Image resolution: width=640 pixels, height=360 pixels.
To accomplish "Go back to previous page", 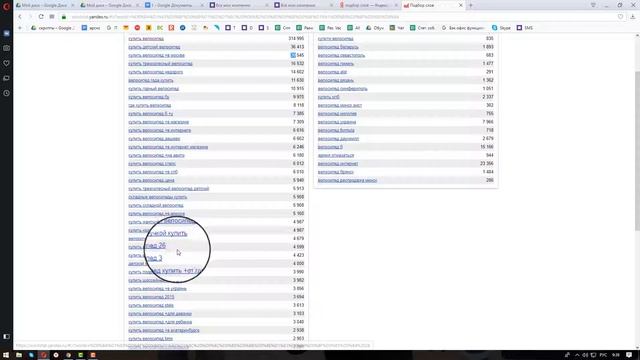I will [x=20, y=17].
